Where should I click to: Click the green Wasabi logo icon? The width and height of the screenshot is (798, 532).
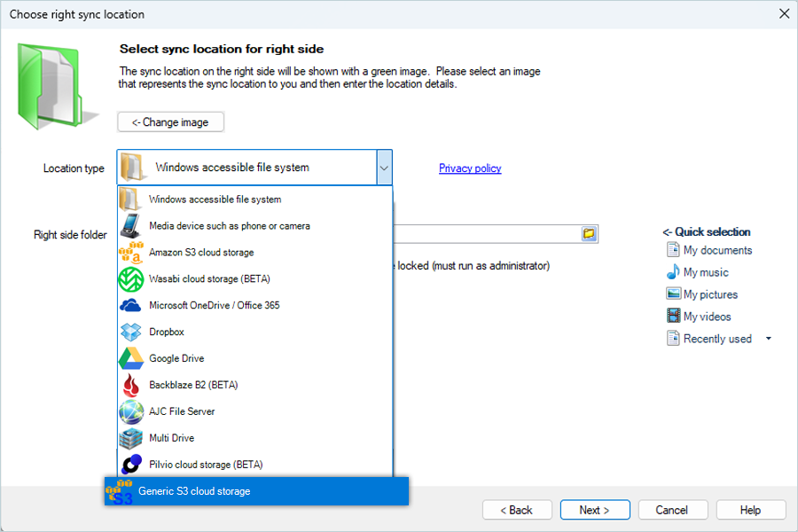(131, 279)
